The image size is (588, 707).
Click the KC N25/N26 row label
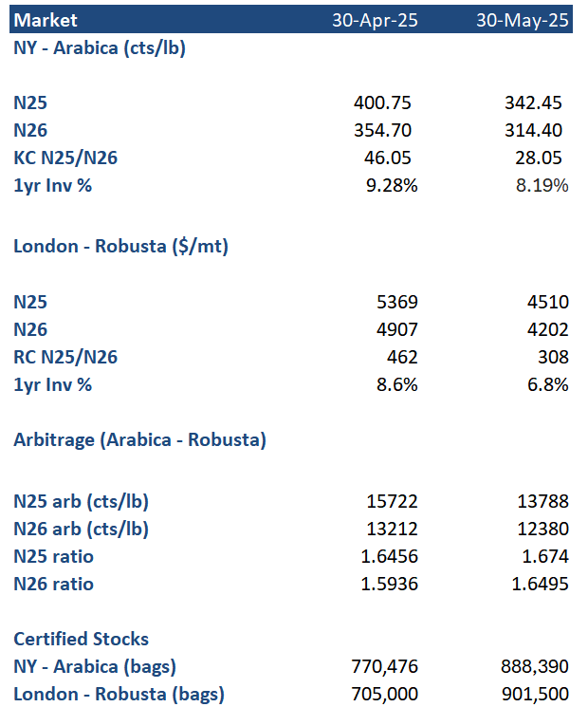coord(65,158)
